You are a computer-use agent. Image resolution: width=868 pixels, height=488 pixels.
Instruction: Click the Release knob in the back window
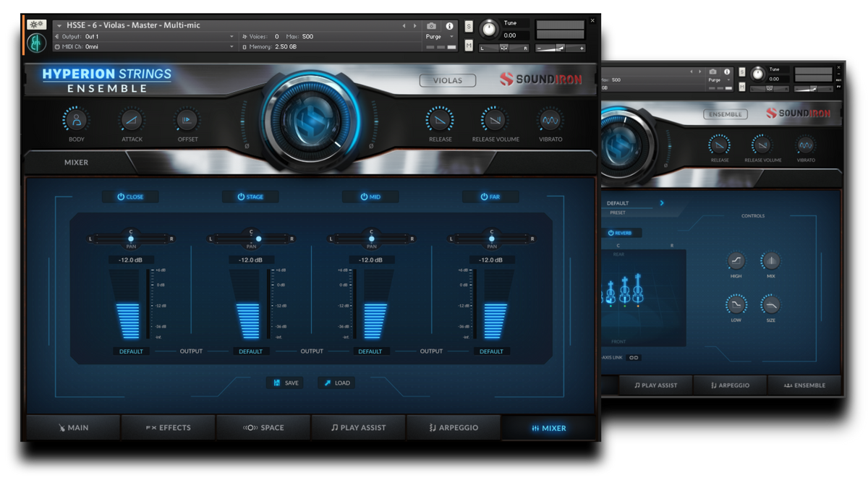[x=720, y=145]
